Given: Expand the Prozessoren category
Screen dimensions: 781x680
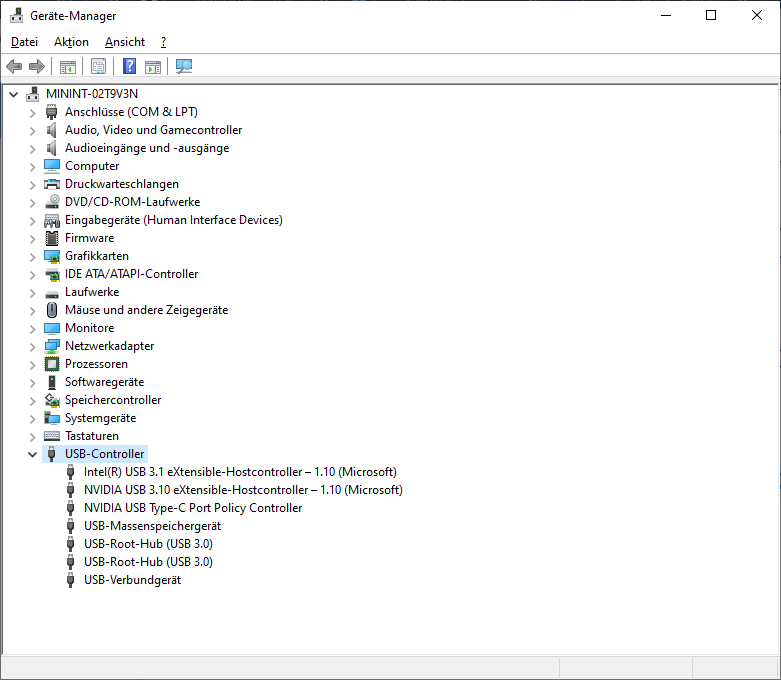Looking at the screenshot, I should pyautogui.click(x=32, y=365).
